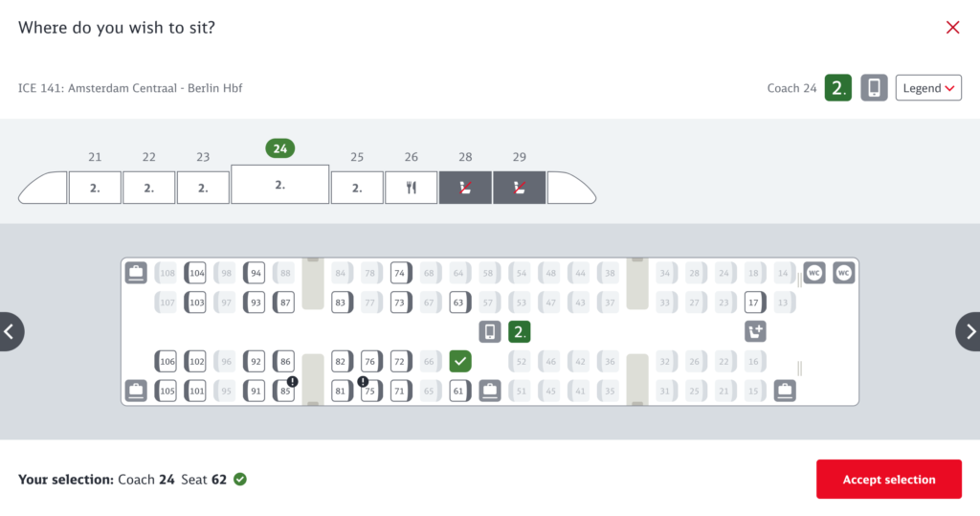Click the warning icon on seat 85
Screen dimensions: 980x516
coord(292,381)
